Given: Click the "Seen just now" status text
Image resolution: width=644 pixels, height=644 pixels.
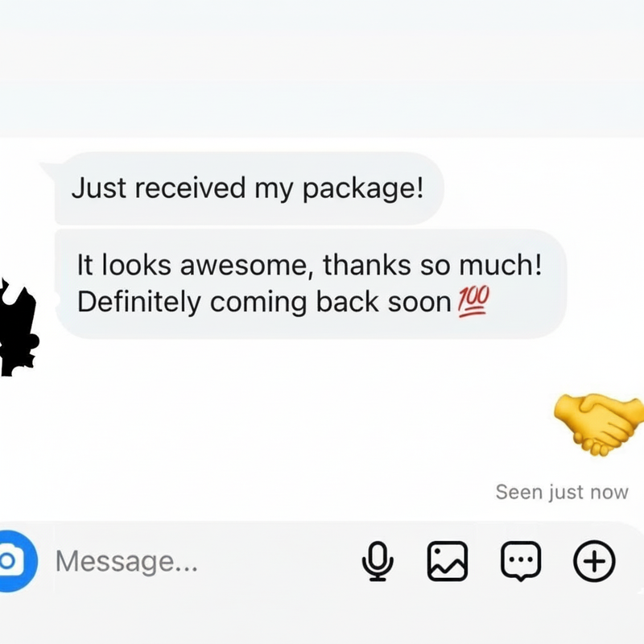Looking at the screenshot, I should [562, 492].
